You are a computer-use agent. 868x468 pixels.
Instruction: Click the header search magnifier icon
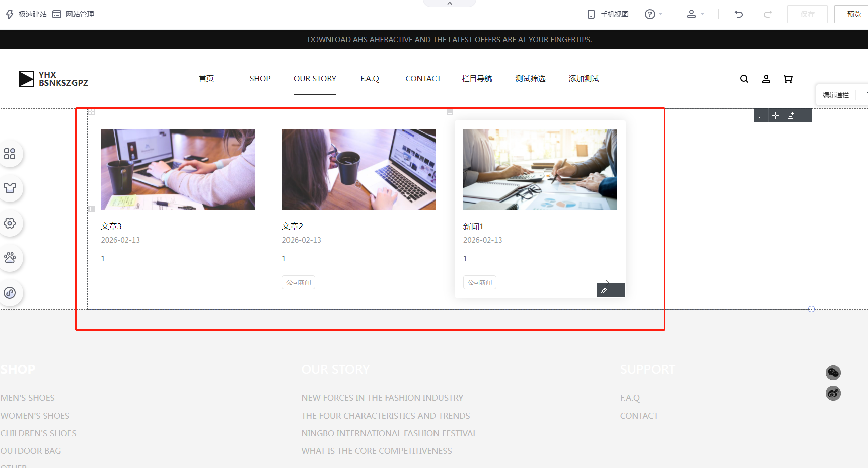(744, 79)
